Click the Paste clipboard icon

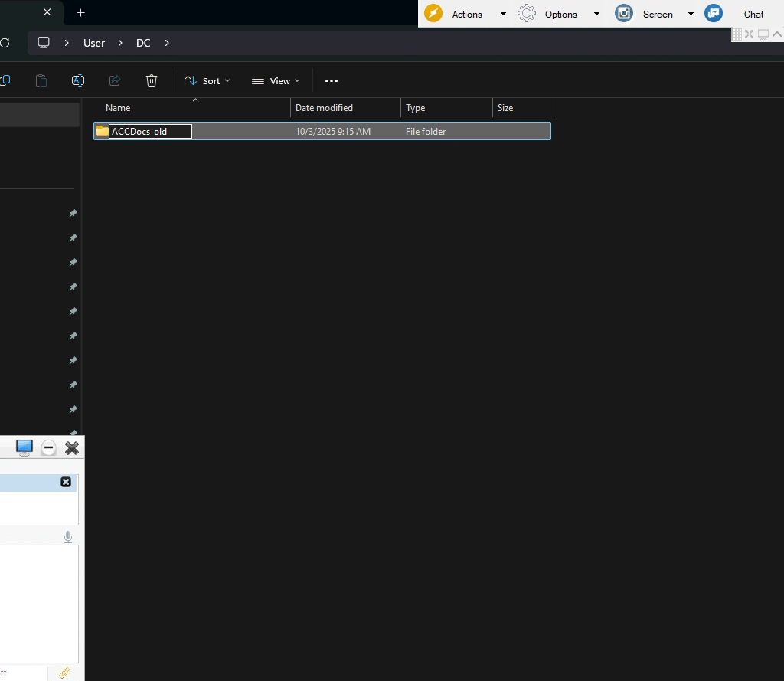41,80
